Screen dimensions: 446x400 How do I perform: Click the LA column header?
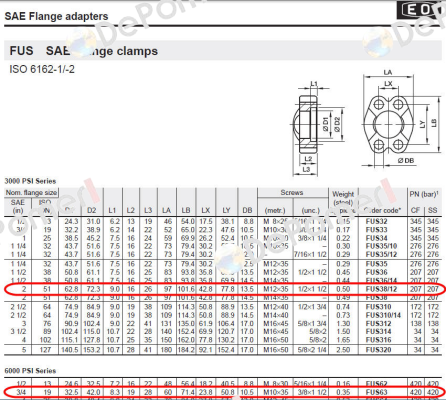coord(167,210)
